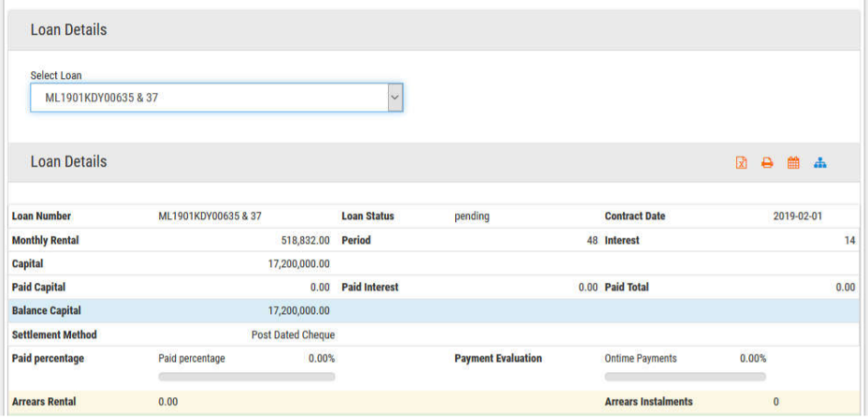Click the Post Dated Cheque settlement value
The width and height of the screenshot is (868, 420).
tap(292, 335)
